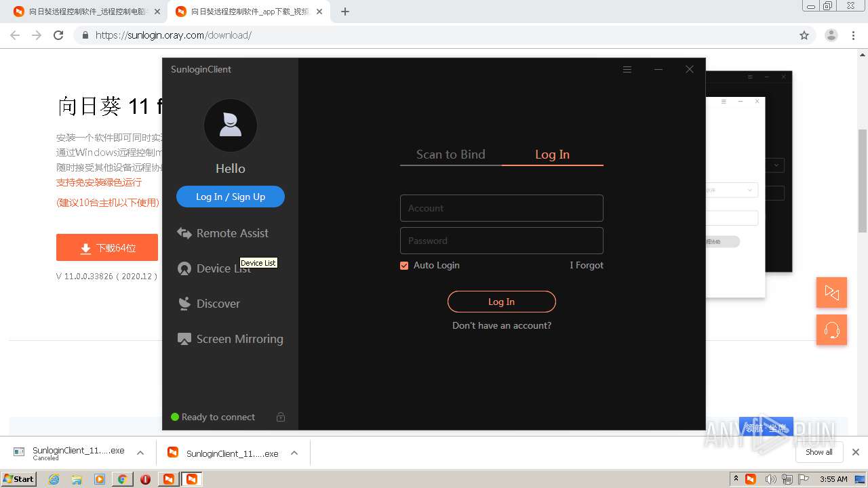The height and width of the screenshot is (488, 868).
Task: Go back in the browser
Action: pos(15,35)
